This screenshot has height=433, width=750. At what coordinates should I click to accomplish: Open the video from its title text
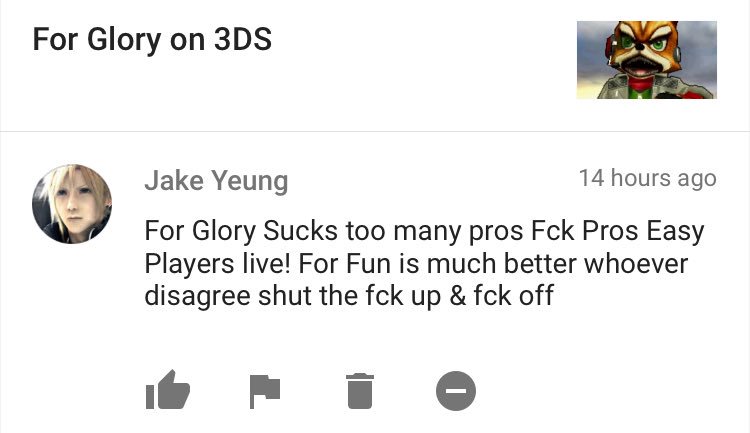[152, 39]
